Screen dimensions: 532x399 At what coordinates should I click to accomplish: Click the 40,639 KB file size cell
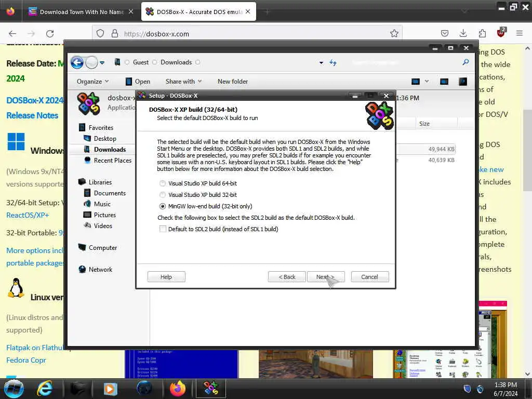pos(441,160)
